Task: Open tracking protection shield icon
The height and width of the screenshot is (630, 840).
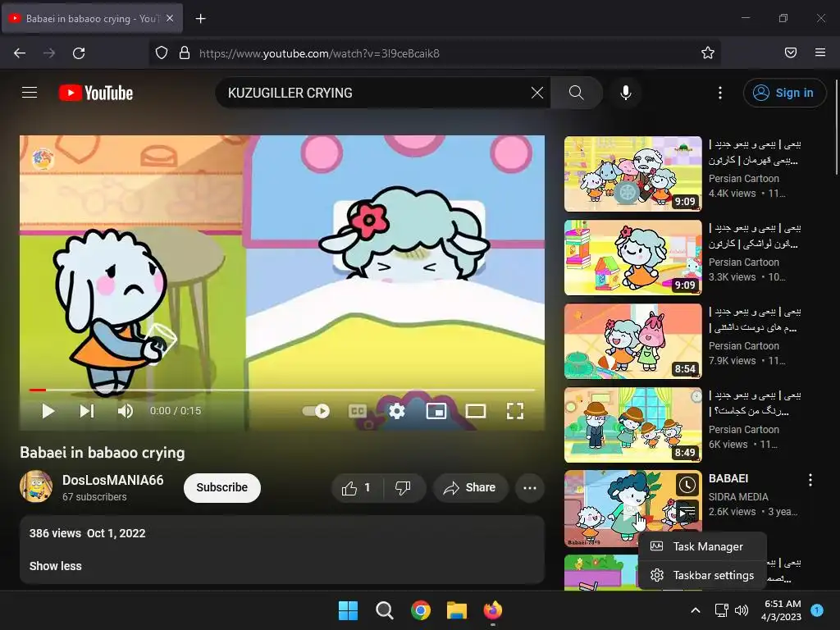Action: coord(162,53)
